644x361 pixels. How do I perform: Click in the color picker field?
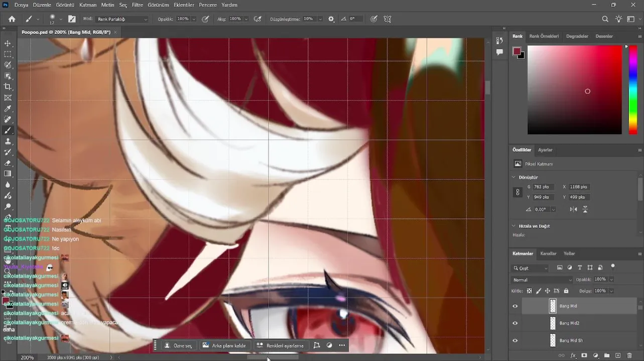[x=574, y=90]
